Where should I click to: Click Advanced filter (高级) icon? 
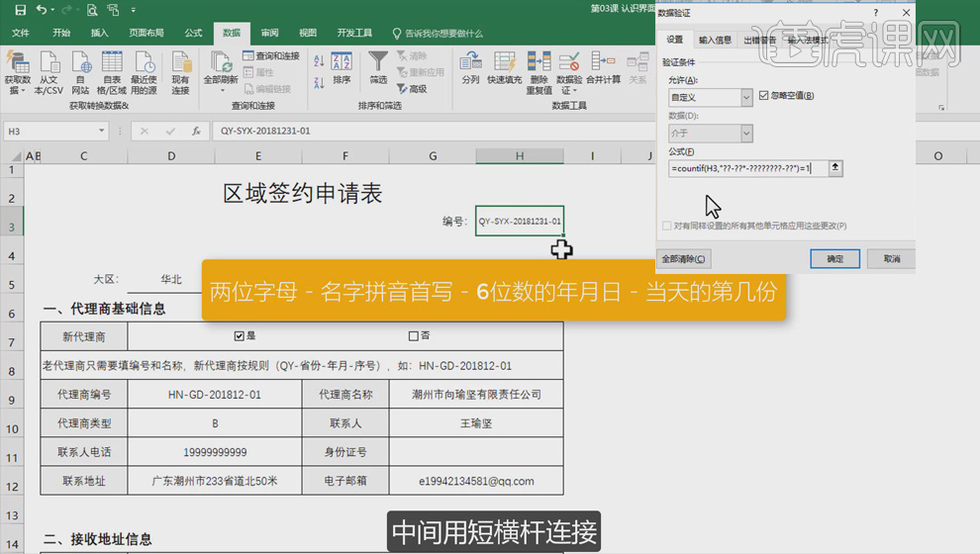click(413, 89)
